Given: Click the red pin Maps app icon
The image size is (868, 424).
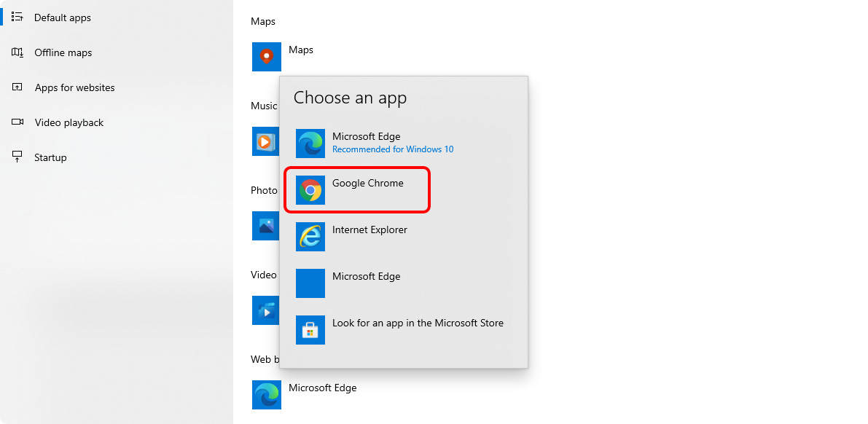Looking at the screenshot, I should point(266,57).
